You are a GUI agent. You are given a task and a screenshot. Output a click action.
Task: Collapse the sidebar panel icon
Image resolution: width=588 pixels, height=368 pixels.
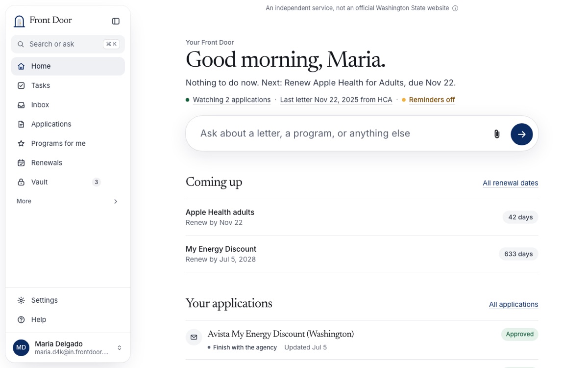click(116, 21)
